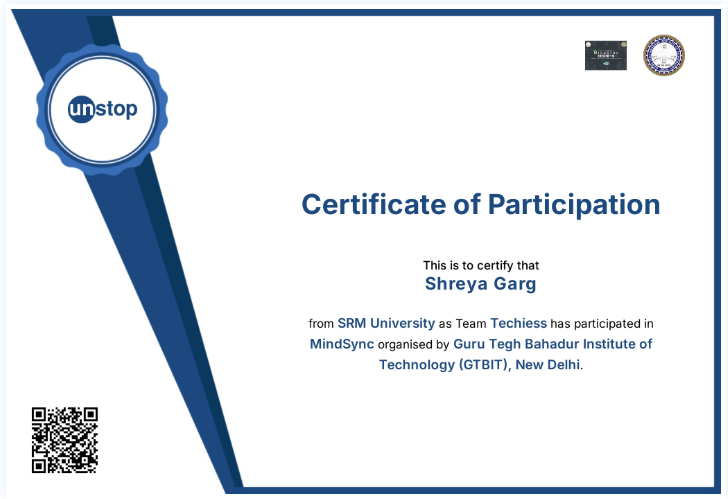Screen dimensions: 728x499
Task: Click the MindSync event name text
Action: pos(342,344)
